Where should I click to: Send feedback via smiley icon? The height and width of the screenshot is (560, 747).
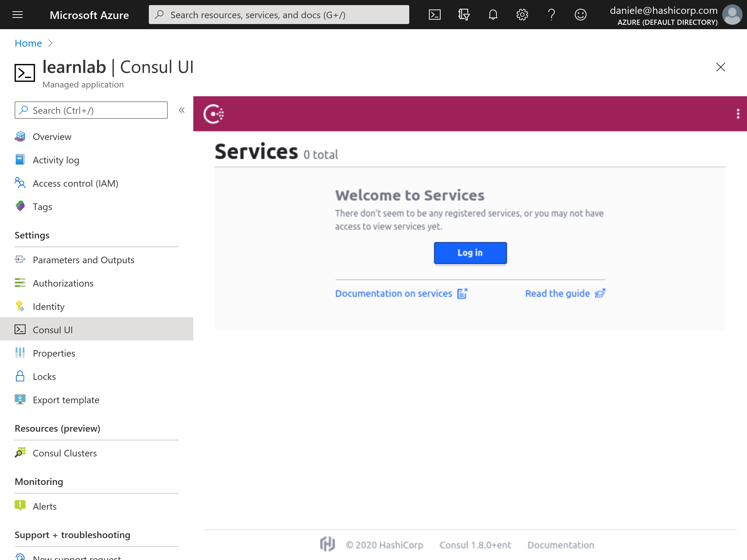(x=580, y=15)
